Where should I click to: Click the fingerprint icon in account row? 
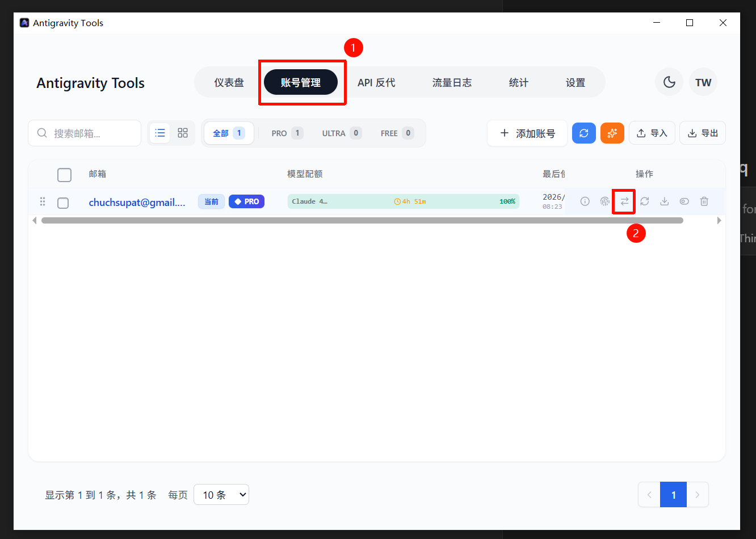605,201
